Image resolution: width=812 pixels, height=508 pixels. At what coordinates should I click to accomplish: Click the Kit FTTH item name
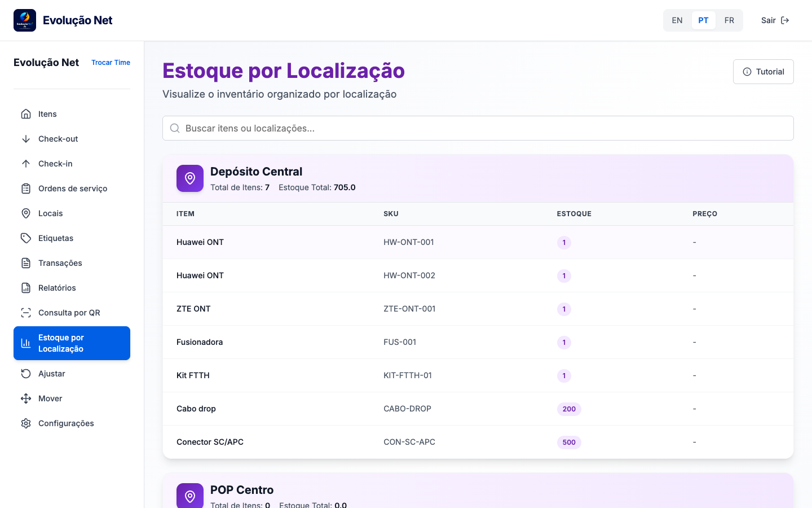coord(193,375)
